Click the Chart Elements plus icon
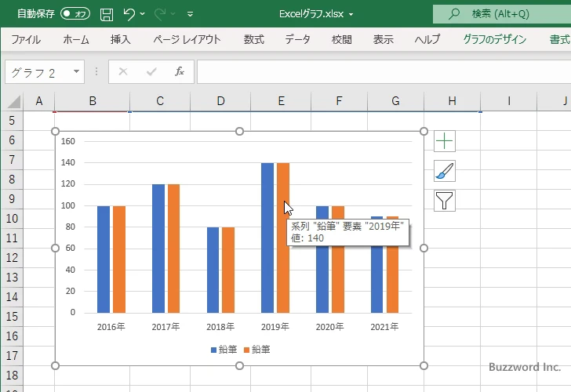Viewport: 571px width, 392px height. pos(445,141)
